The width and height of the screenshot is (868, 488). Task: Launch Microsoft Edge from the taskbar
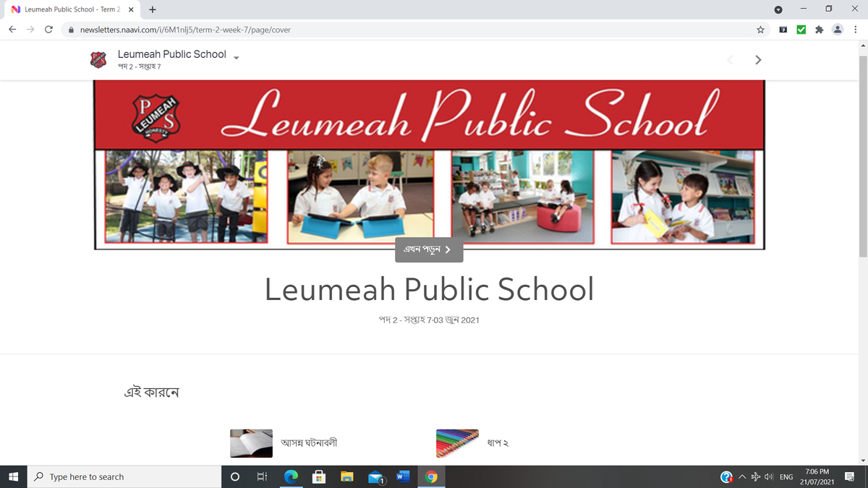click(x=291, y=476)
